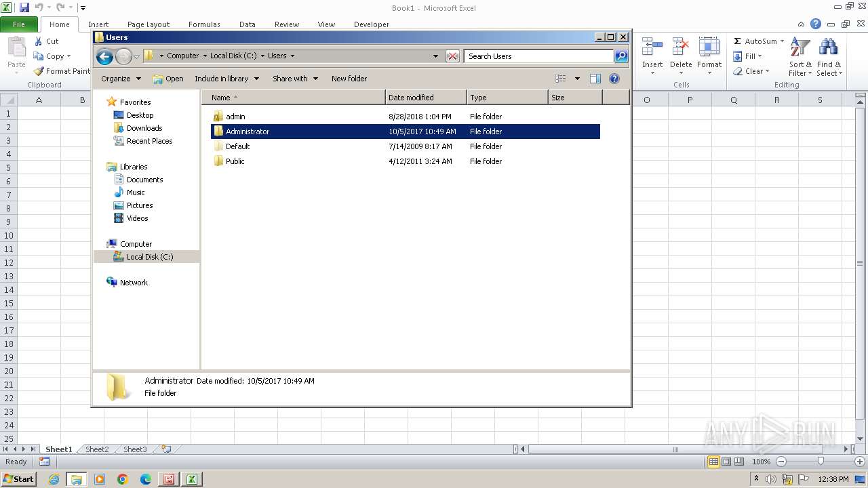Viewport: 868px width, 488px height.
Task: Switch to the Formulas ribbon tab
Action: coord(204,24)
